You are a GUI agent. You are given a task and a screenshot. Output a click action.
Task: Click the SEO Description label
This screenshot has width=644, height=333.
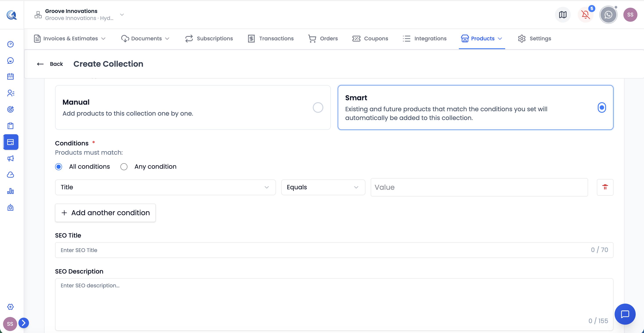(79, 271)
